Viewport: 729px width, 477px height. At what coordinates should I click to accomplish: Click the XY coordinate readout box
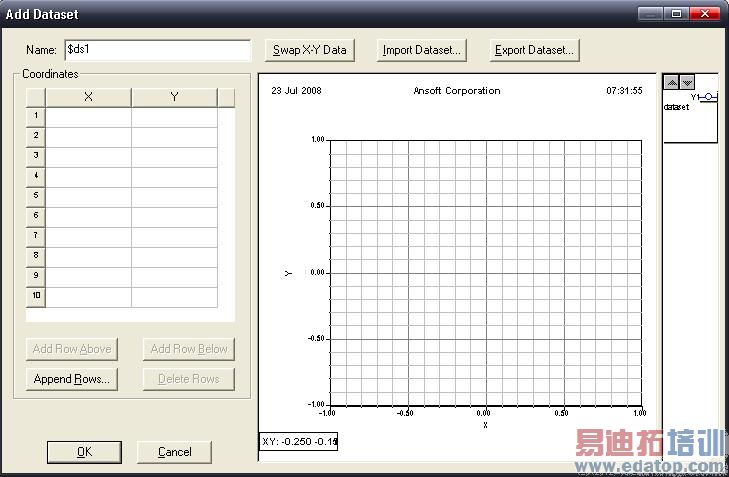[298, 442]
